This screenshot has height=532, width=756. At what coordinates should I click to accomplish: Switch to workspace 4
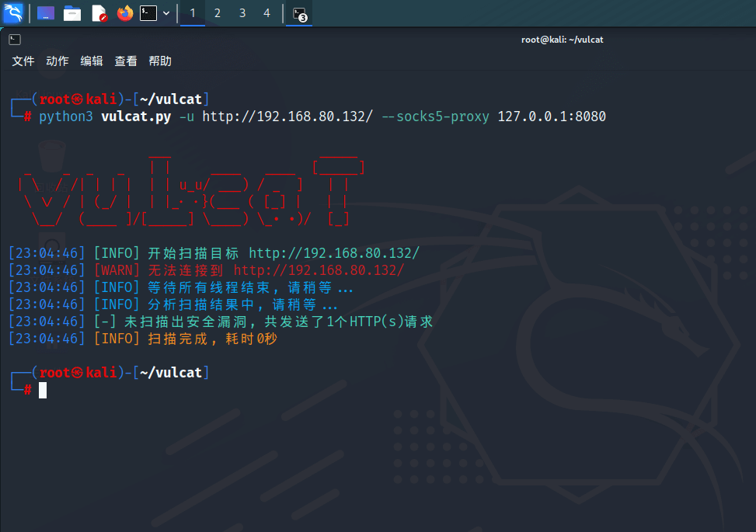(267, 13)
